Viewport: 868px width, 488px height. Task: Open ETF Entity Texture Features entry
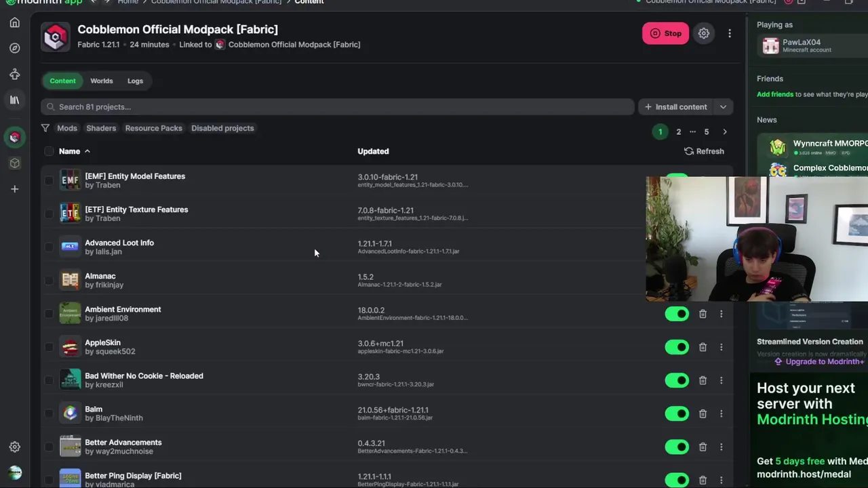(136, 210)
